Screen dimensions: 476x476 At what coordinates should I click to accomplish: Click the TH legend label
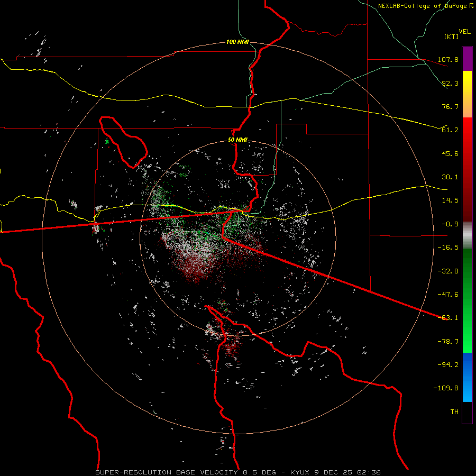454,412
